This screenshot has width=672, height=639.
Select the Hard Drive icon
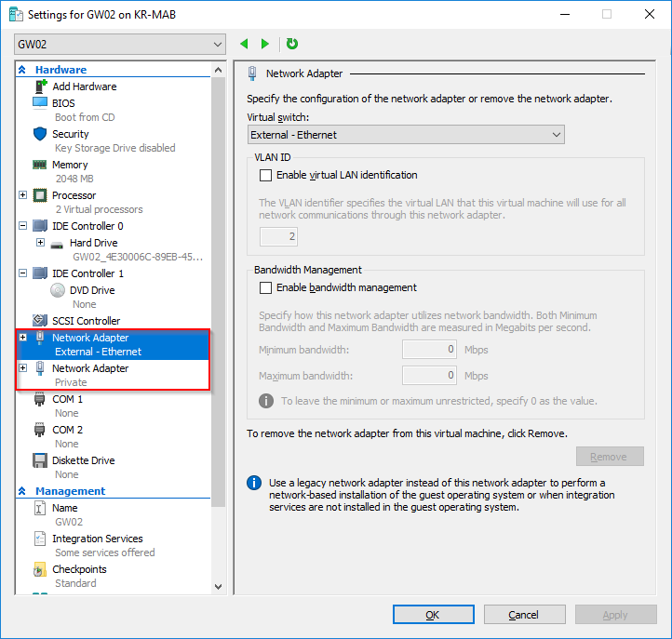pos(57,245)
